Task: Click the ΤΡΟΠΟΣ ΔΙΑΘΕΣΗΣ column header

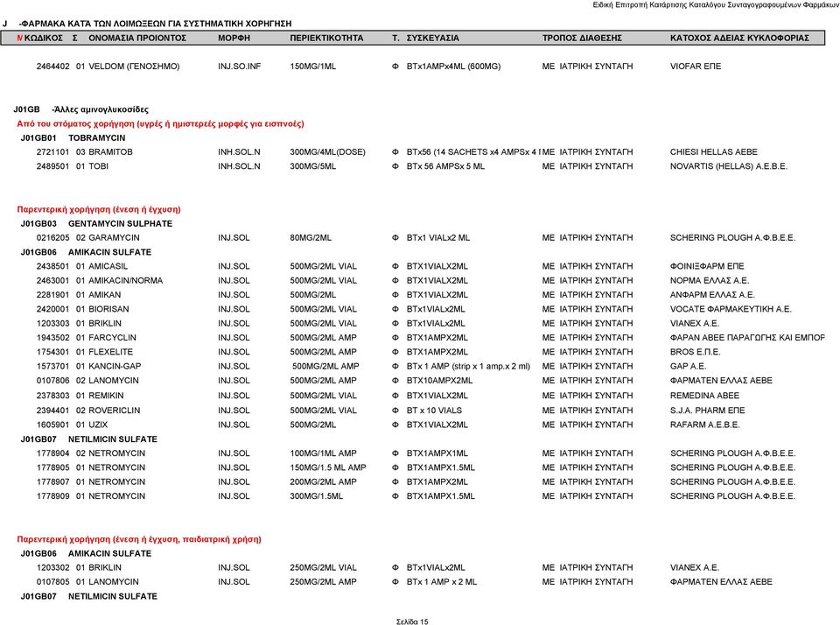Action: tap(582, 38)
